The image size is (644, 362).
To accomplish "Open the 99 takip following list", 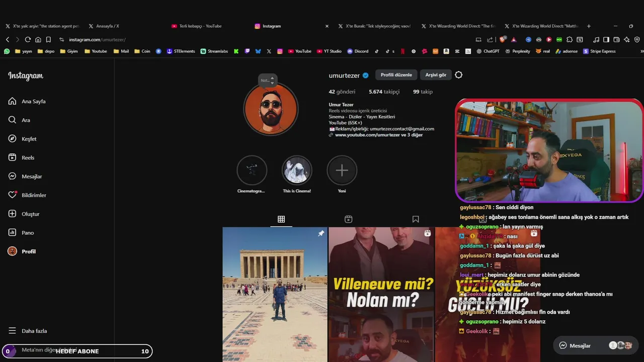I will [423, 92].
